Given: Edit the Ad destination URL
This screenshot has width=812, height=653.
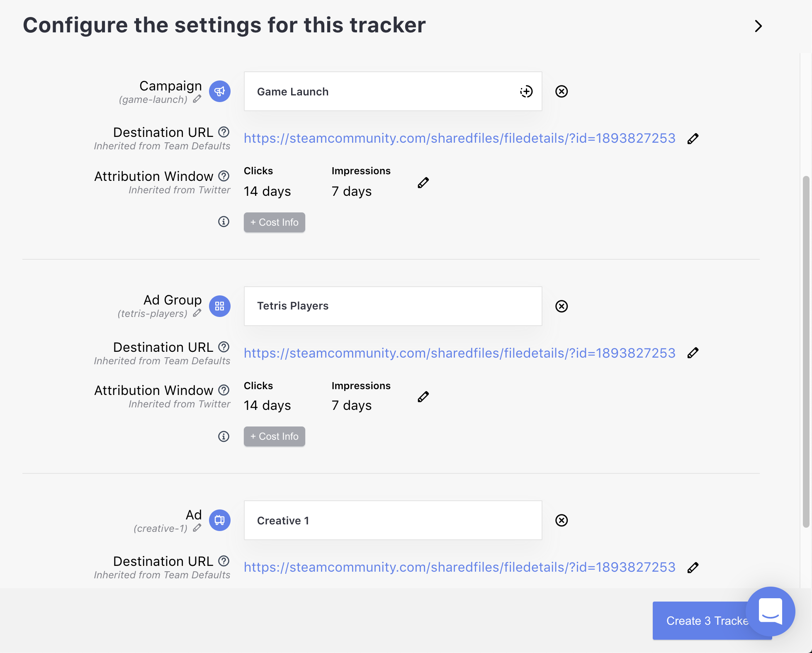Looking at the screenshot, I should pyautogui.click(x=693, y=568).
